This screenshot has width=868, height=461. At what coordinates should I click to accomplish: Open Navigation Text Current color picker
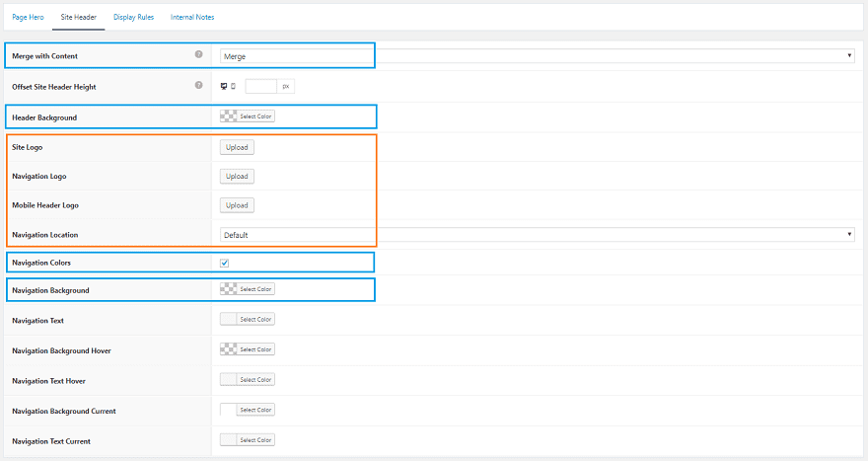(x=248, y=440)
